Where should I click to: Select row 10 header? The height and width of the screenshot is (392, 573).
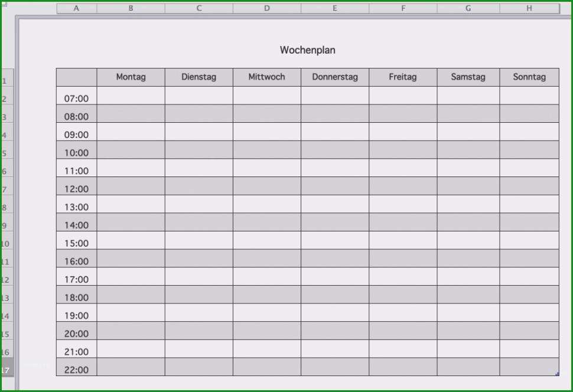coord(7,240)
